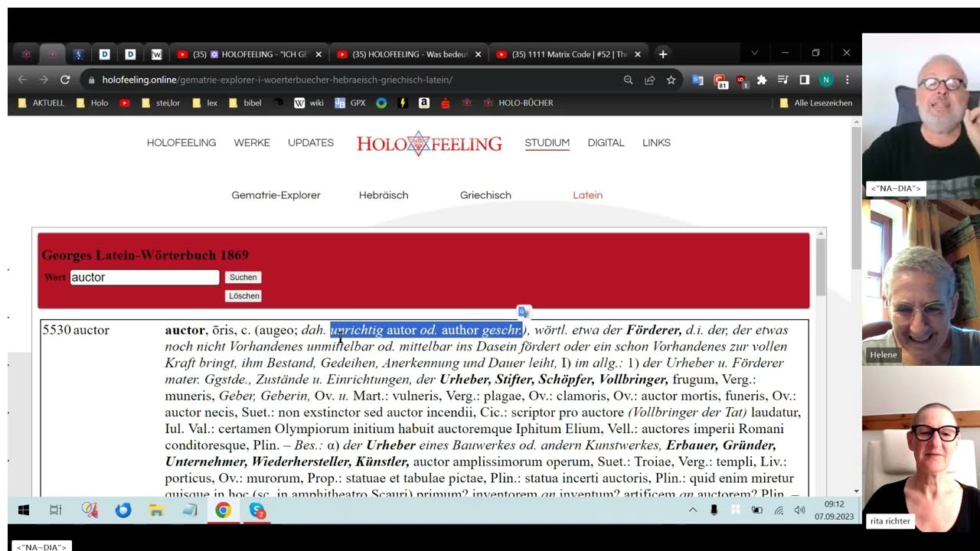This screenshot has width=980, height=551.
Task: Open the HOLOFEELING menu item
Action: pyautogui.click(x=181, y=143)
